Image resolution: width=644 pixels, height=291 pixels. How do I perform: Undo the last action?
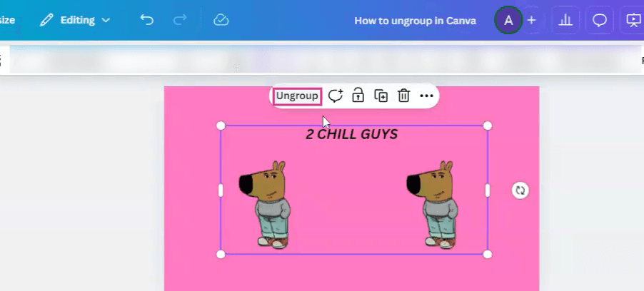(146, 20)
